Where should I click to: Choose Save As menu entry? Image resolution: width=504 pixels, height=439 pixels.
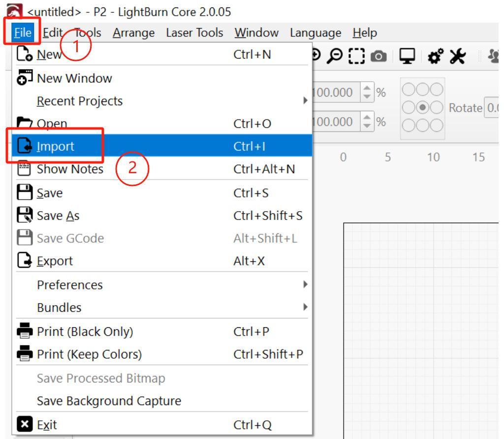(x=162, y=216)
